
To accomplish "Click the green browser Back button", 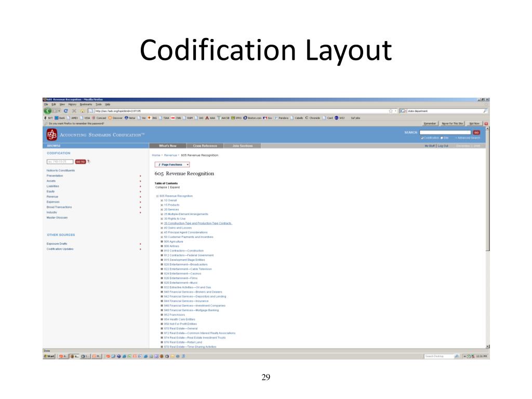I will [x=47, y=111].
